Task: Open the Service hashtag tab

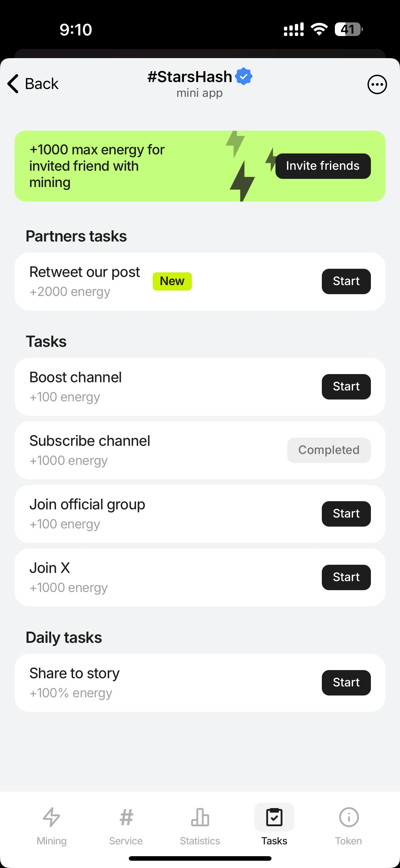Action: 126,826
